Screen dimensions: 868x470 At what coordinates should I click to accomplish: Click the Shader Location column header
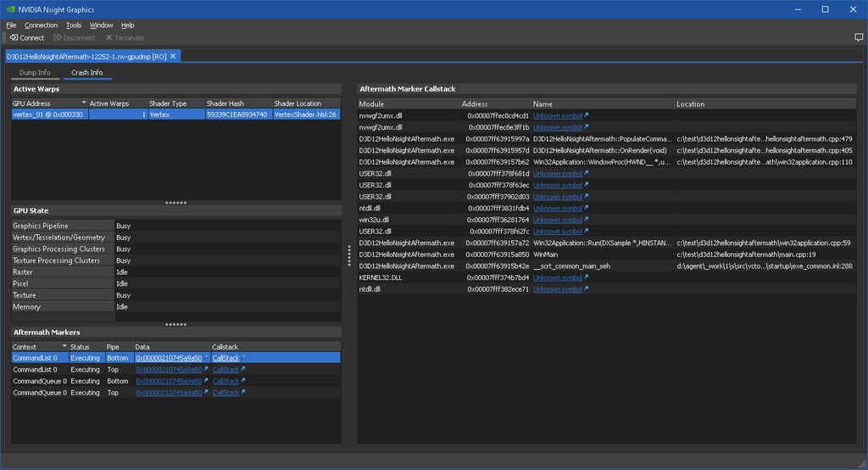point(306,104)
